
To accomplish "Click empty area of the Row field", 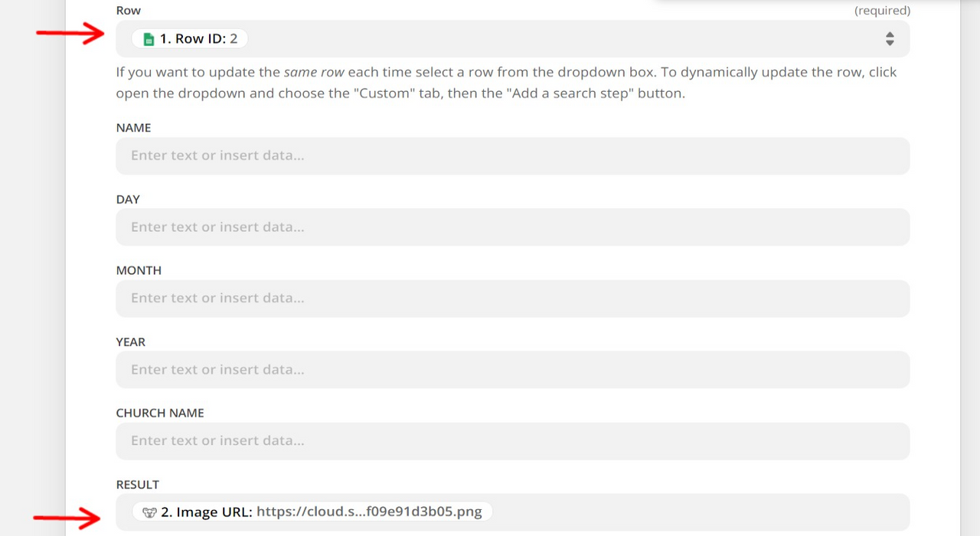I will (x=536, y=38).
